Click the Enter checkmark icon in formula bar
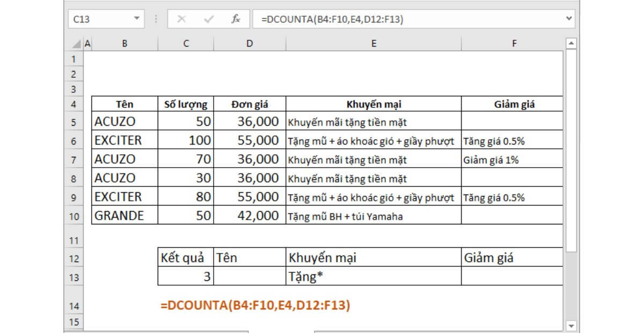 (209, 19)
